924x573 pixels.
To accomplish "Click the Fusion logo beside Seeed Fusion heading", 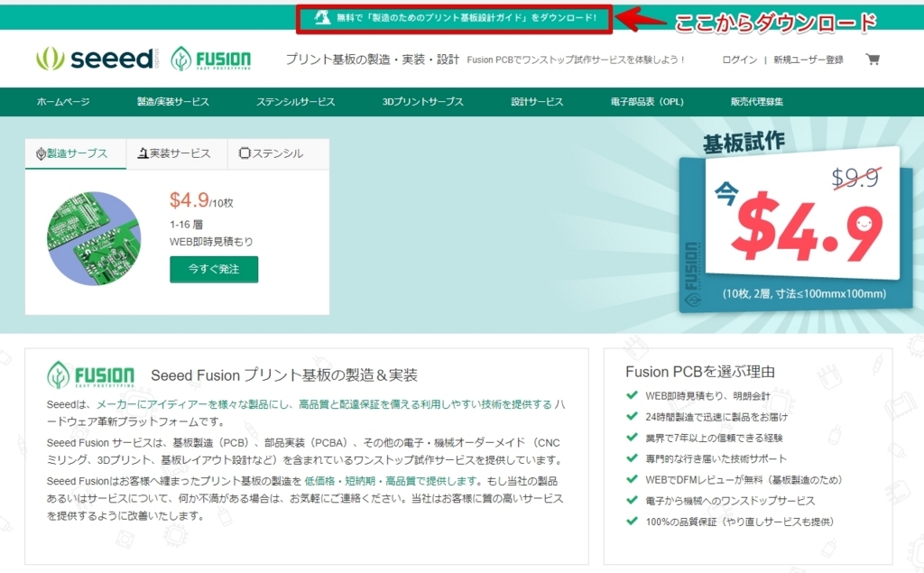I will (91, 374).
